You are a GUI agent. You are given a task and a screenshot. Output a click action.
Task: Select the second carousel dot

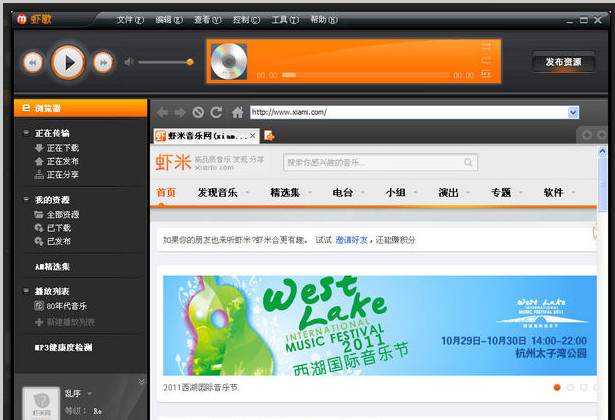pos(570,387)
